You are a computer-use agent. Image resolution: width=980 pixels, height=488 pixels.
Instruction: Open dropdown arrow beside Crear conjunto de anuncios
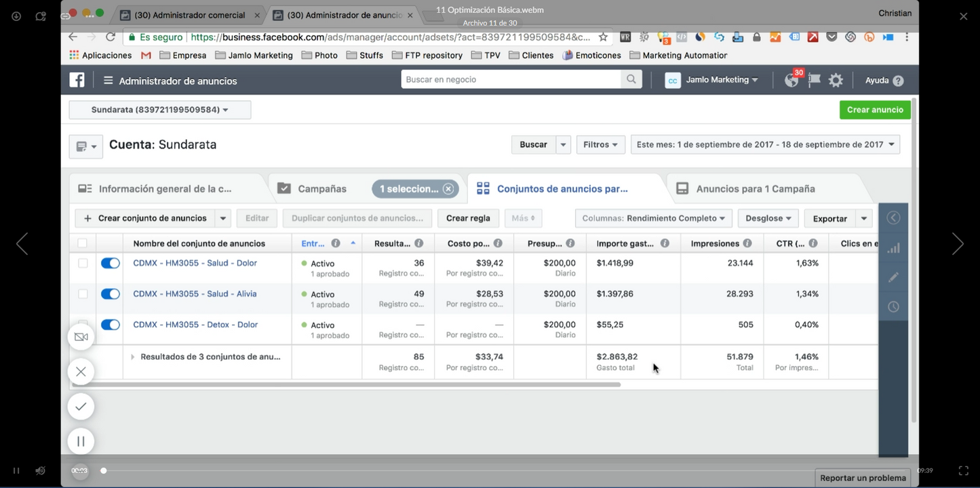[x=222, y=218]
